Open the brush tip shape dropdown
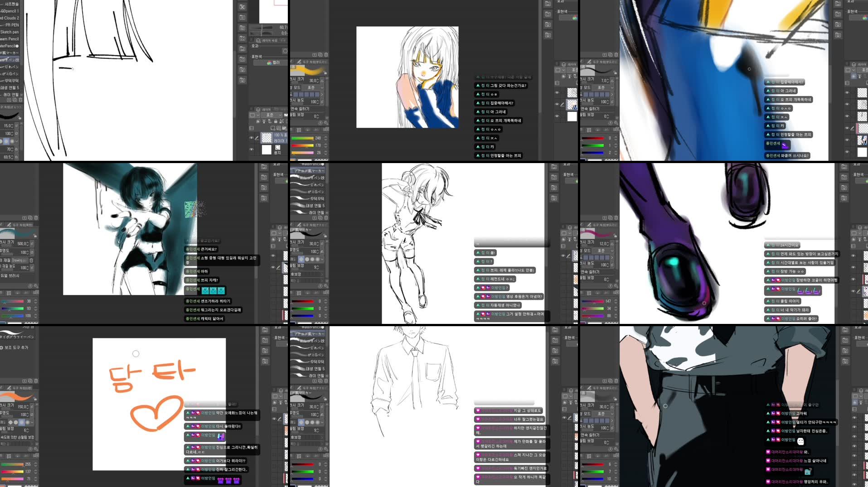Viewport: 868px width, 487px height. pos(322,259)
